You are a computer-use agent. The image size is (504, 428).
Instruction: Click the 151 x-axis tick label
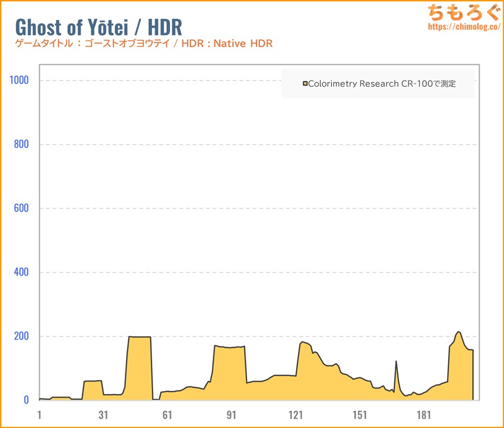360,415
